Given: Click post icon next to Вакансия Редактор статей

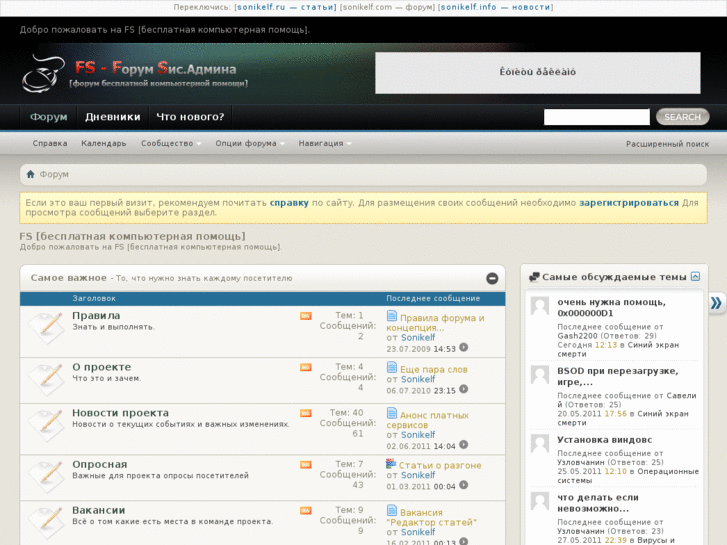Looking at the screenshot, I should click(392, 510).
